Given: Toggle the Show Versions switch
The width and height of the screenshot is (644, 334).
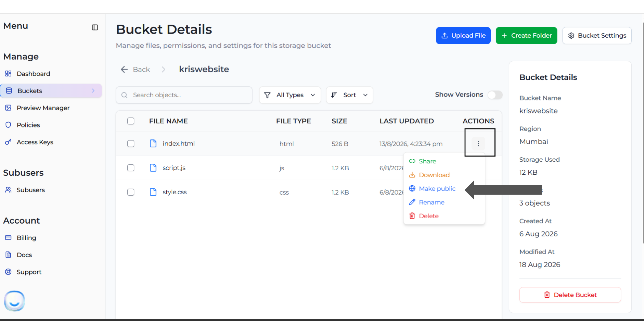Looking at the screenshot, I should click(x=495, y=95).
